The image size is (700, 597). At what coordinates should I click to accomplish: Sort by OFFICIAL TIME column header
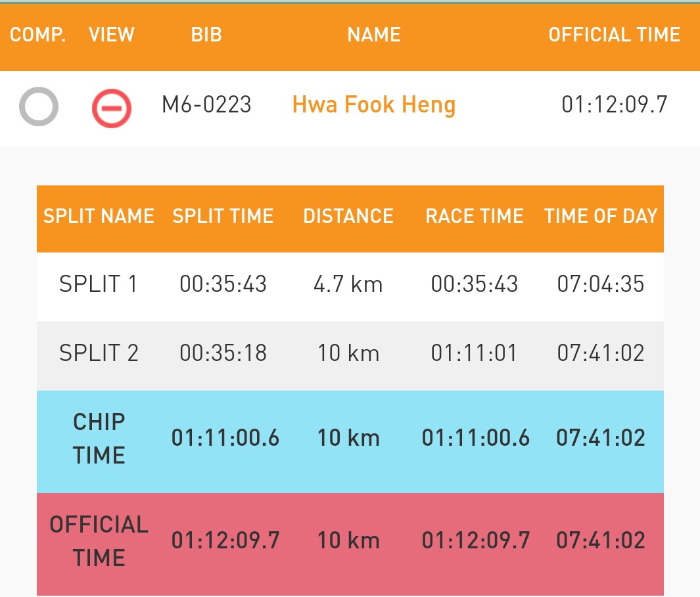pos(615,35)
